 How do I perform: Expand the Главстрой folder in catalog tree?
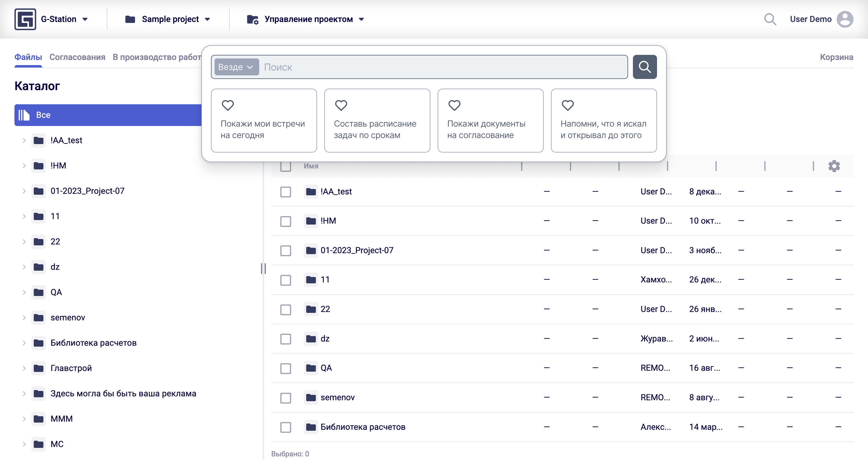24,368
